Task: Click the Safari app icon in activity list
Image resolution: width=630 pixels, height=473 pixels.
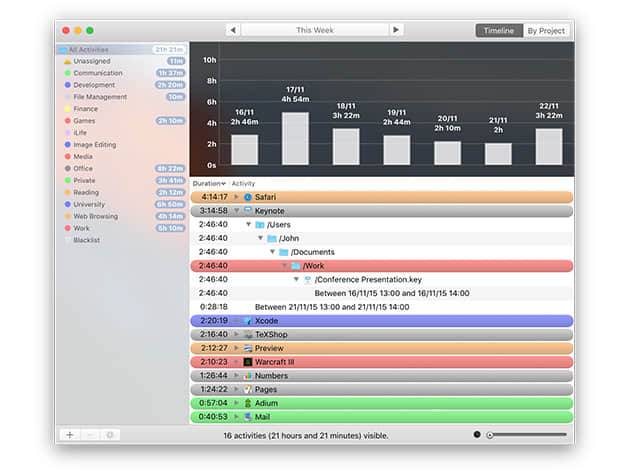Action: (x=248, y=197)
